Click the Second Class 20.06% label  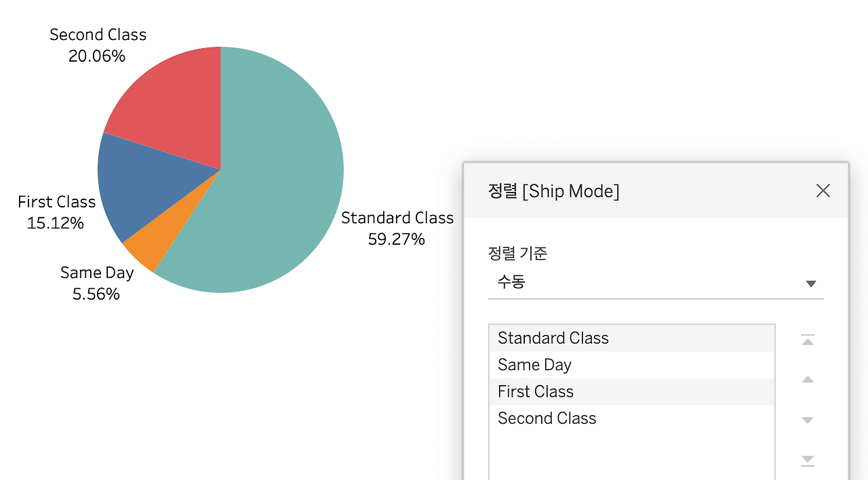[x=98, y=45]
